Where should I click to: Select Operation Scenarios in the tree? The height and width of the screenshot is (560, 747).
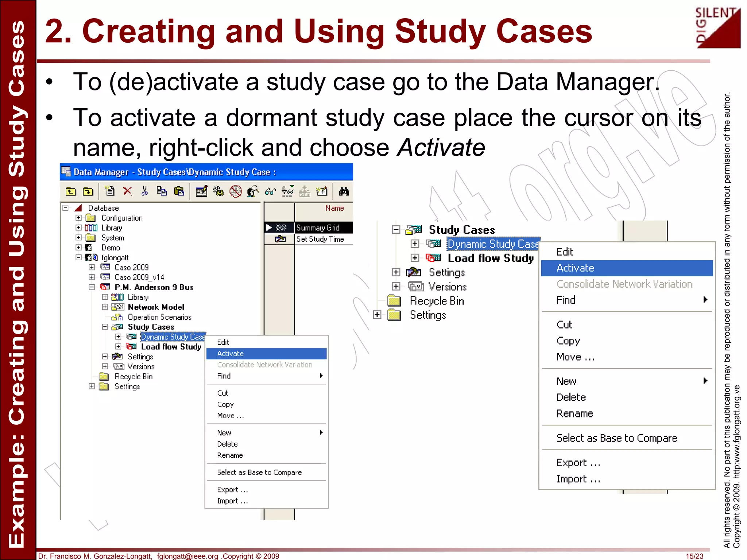[x=159, y=317]
